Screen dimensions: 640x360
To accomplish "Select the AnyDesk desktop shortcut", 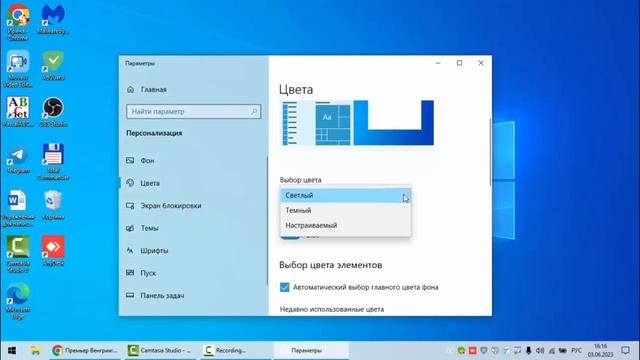I will (53, 251).
